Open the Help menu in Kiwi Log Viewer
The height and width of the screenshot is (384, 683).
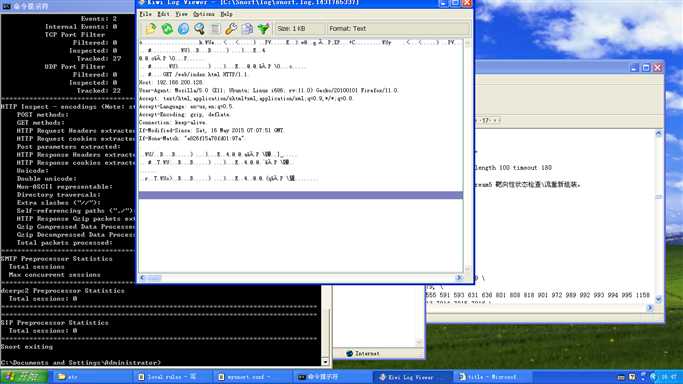click(x=226, y=14)
